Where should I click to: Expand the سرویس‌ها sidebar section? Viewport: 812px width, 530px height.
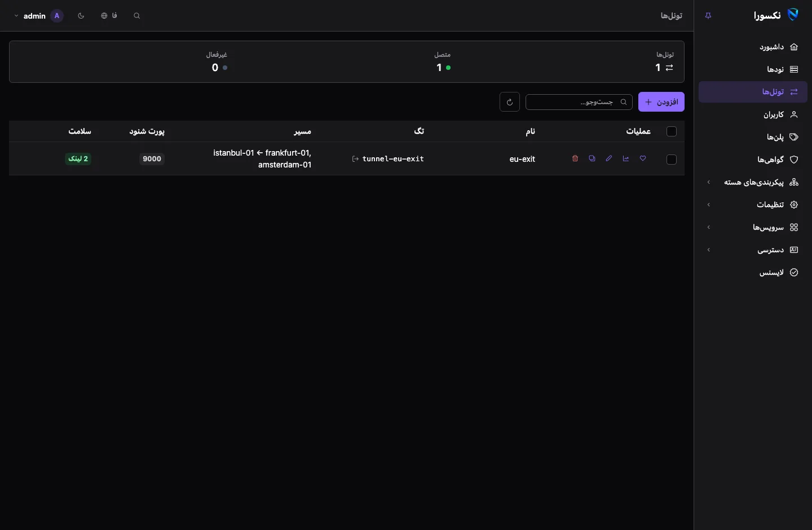pyautogui.click(x=753, y=227)
